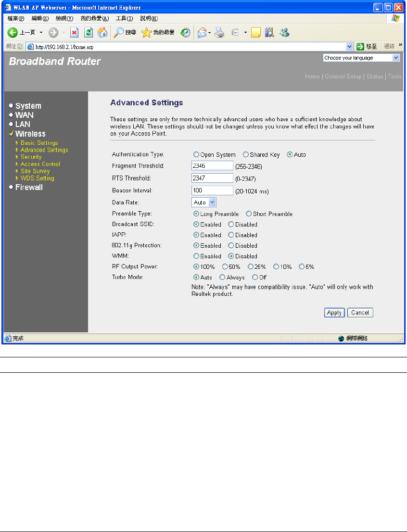The width and height of the screenshot is (407, 532).
Task: Open the yellow Discuss note icon
Action: tap(255, 33)
